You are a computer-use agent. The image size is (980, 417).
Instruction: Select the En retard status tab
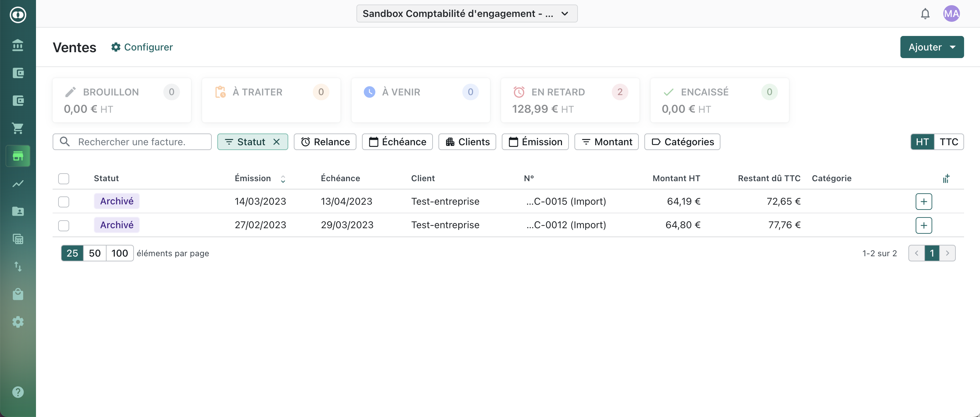pos(570,100)
